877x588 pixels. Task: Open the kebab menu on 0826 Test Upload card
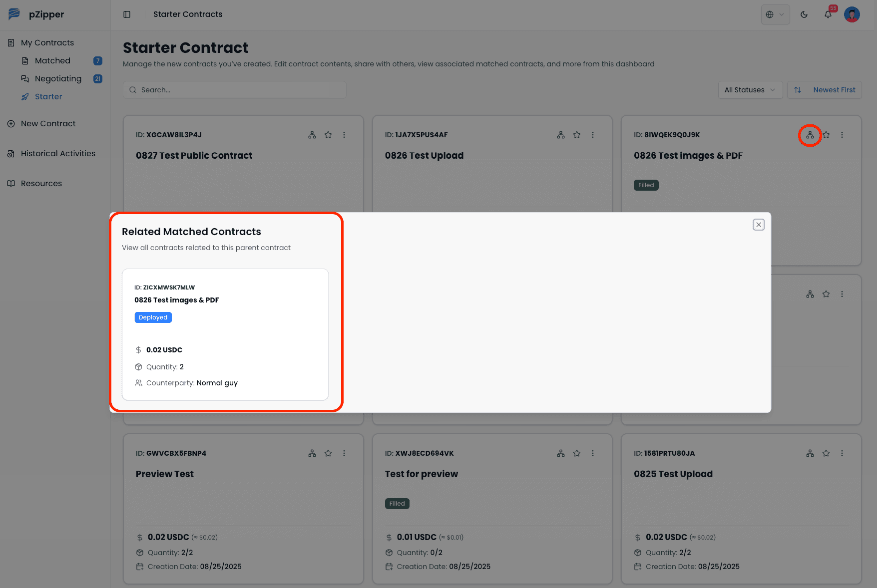593,134
